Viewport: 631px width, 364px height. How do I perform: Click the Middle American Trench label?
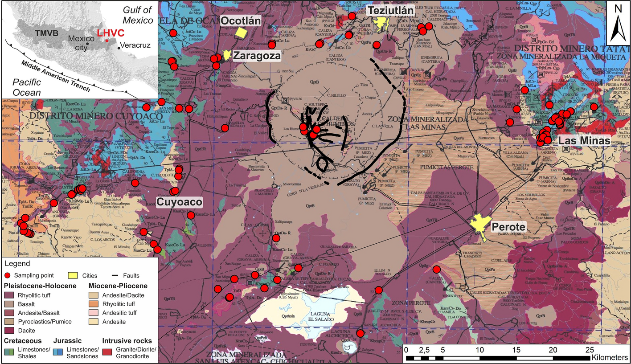click(x=56, y=76)
